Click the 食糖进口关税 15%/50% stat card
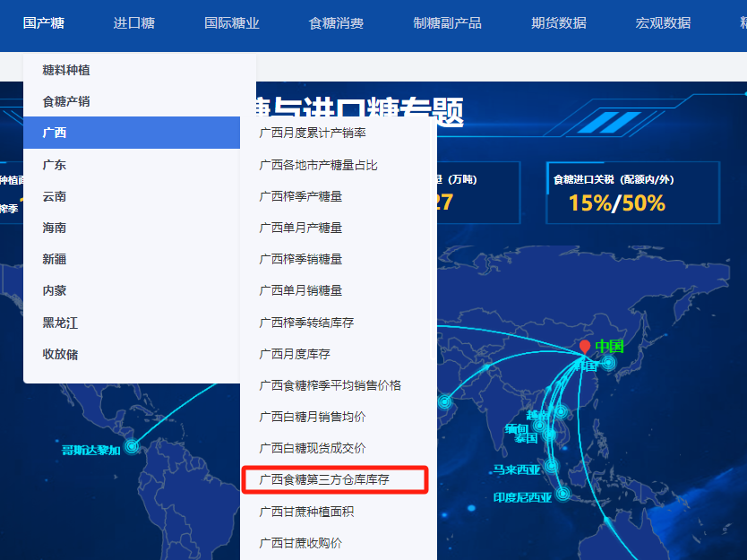Screen dimensions: 747x560 [633, 193]
